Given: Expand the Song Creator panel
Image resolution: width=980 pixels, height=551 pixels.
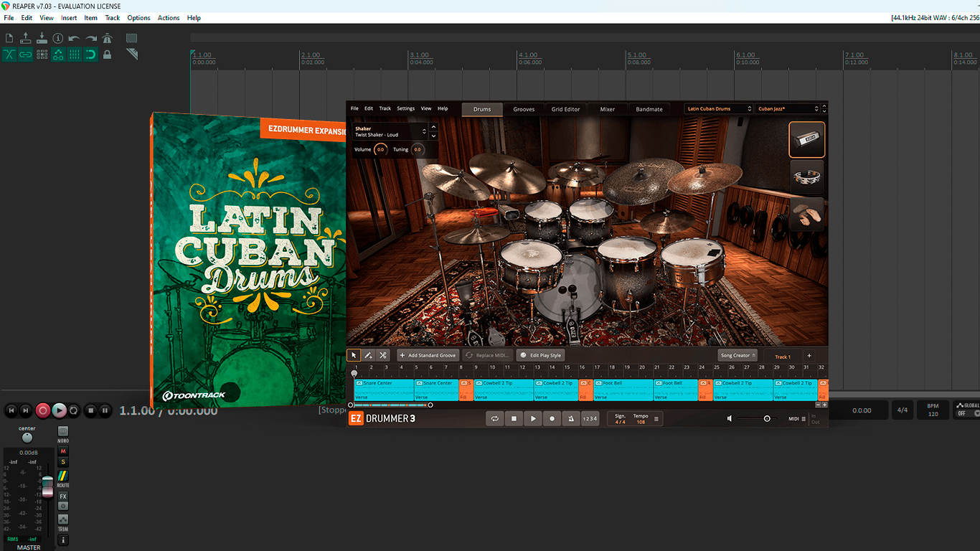Looking at the screenshot, I should [x=738, y=355].
